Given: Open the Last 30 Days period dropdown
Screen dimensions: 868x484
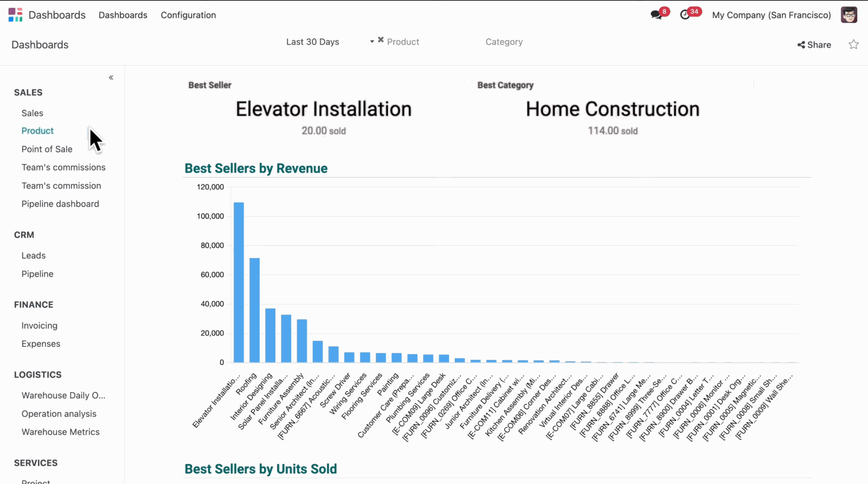Looking at the screenshot, I should point(312,42).
